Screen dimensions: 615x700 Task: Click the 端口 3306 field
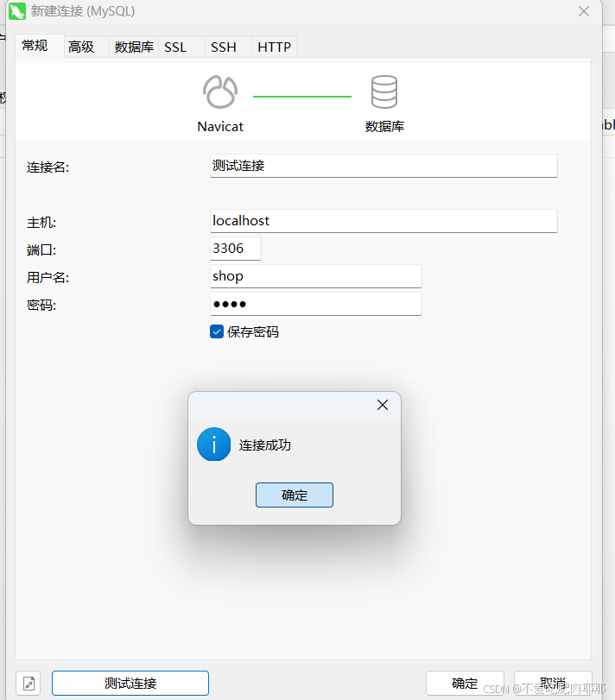tap(235, 249)
